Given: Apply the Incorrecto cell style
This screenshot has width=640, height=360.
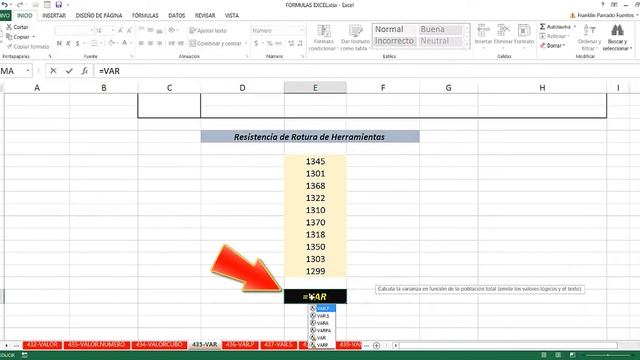Looking at the screenshot, I should (x=394, y=41).
